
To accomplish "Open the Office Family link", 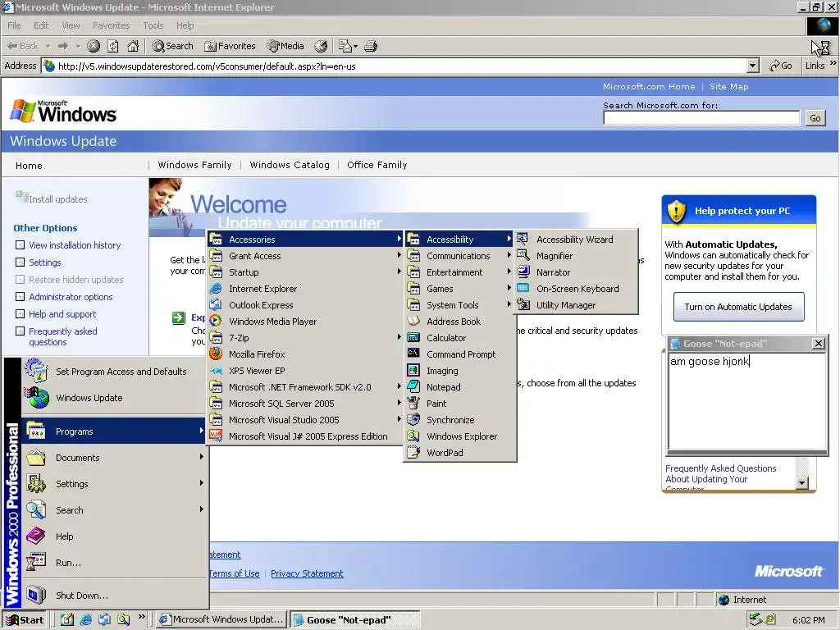I will [377, 165].
